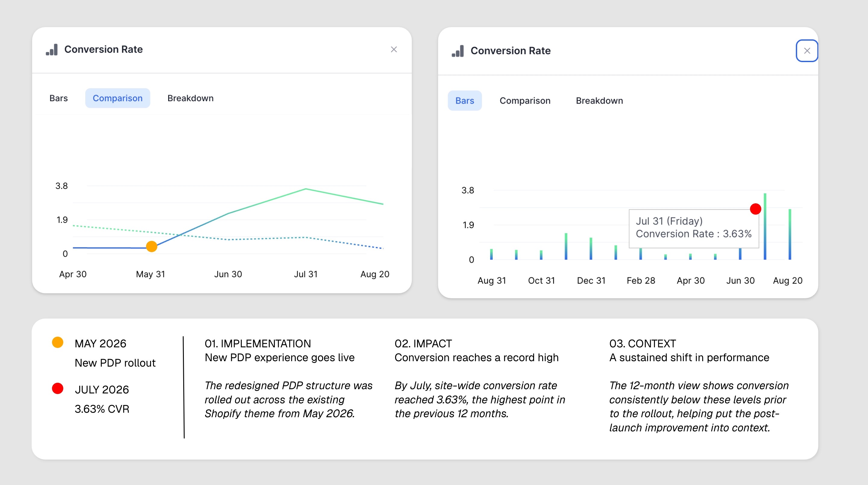Close the left Conversion Rate card

(394, 49)
